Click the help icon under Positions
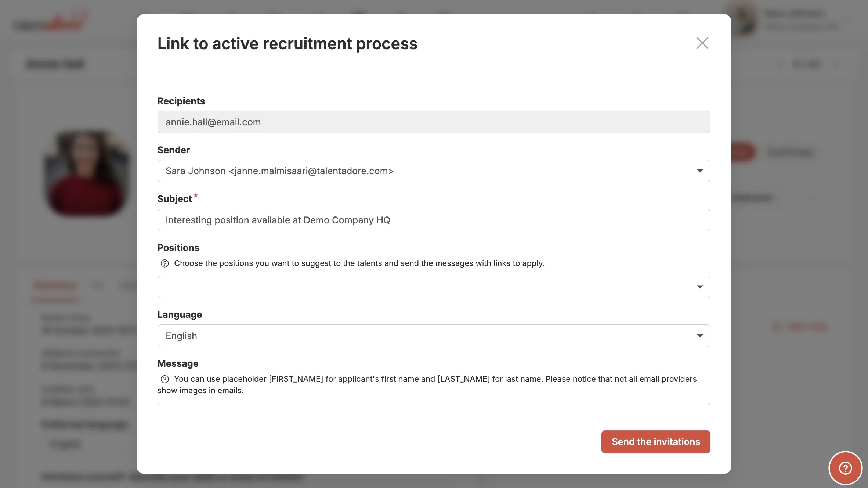 click(x=165, y=263)
